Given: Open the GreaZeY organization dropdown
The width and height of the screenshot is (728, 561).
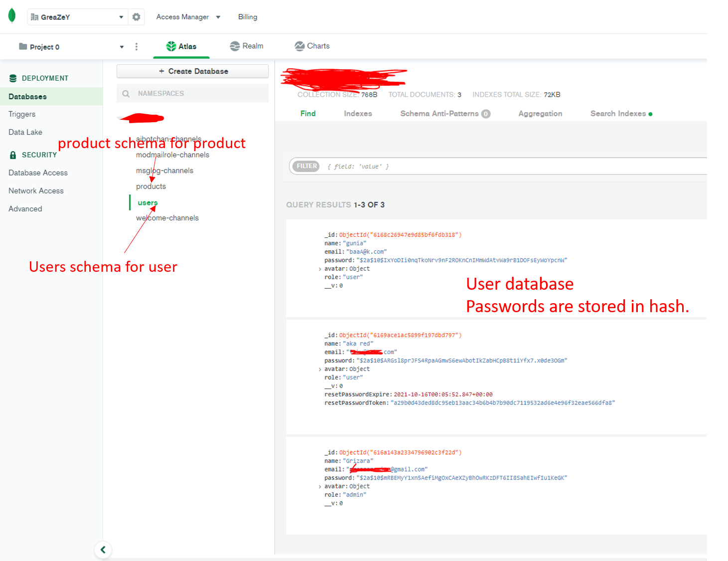Looking at the screenshot, I should point(77,17).
